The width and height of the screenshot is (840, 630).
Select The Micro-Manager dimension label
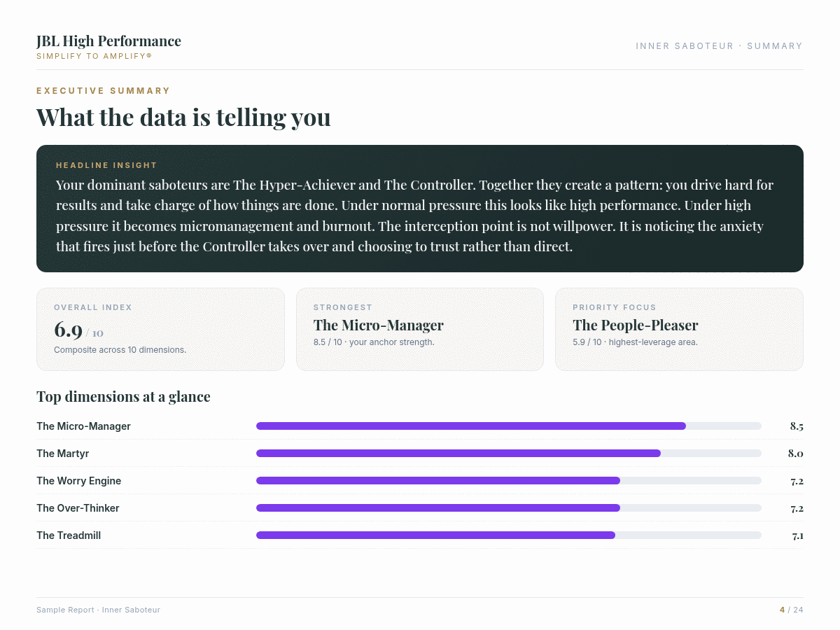(83, 426)
